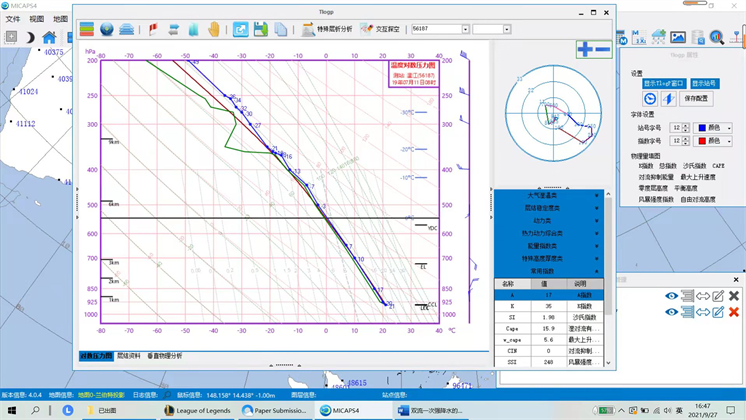Screen dimensions: 746x420
Task: Click the floppy disk save icon
Action: tap(261, 30)
